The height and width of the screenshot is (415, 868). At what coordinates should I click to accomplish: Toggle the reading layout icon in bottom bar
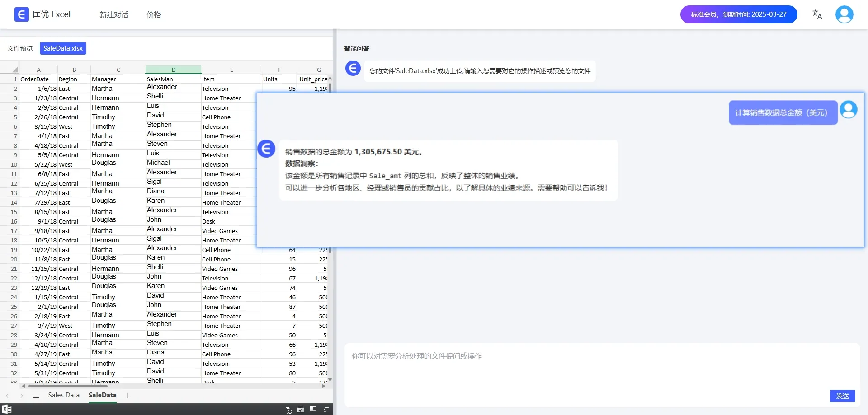click(313, 409)
